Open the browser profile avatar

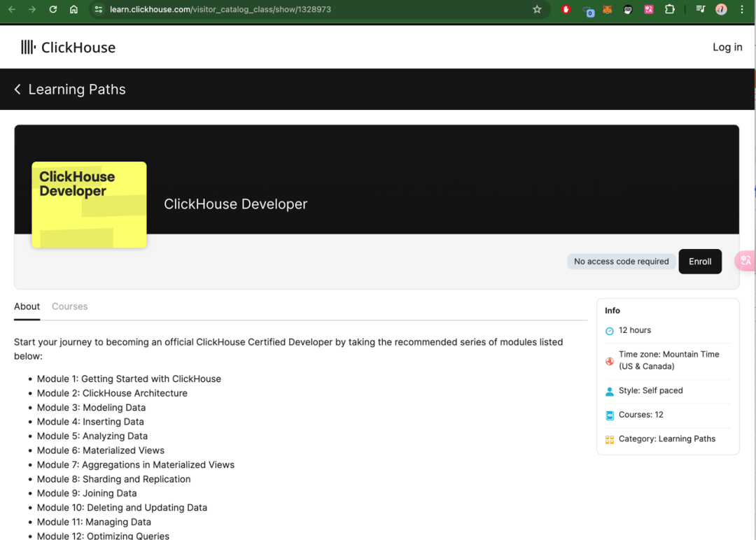(721, 9)
